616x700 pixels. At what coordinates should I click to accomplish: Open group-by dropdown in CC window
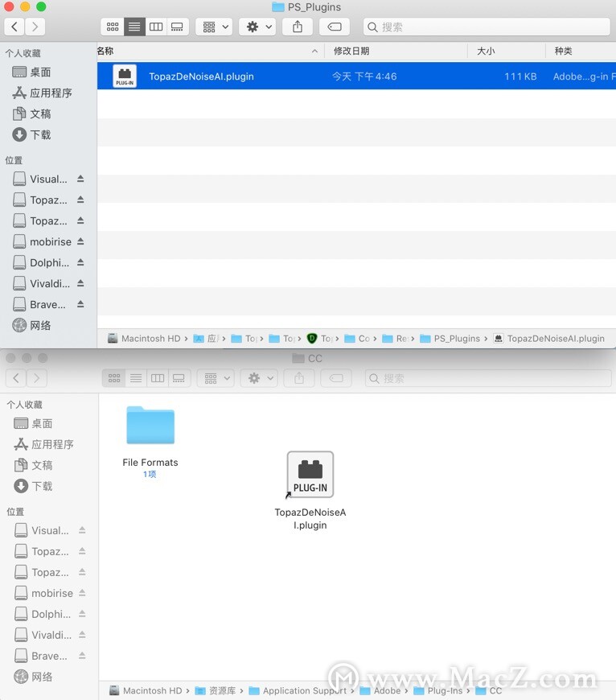(x=217, y=378)
